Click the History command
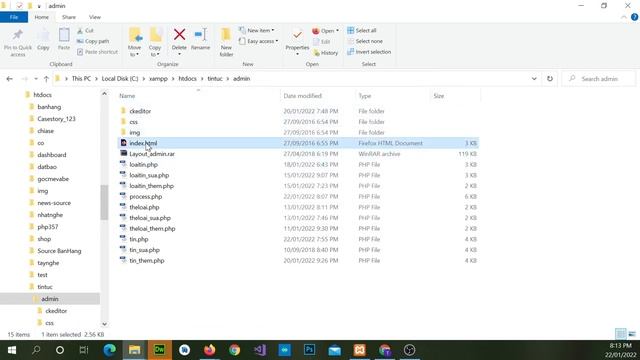Viewport: 640px width, 360px height. point(325,53)
